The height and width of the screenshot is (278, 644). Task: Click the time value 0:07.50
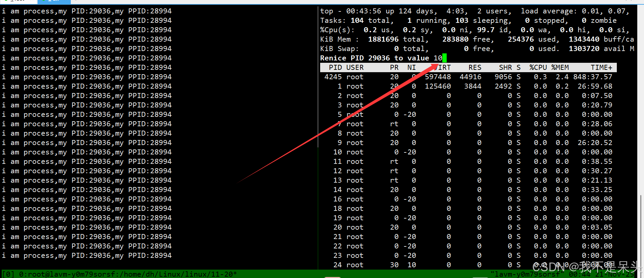coord(597,96)
